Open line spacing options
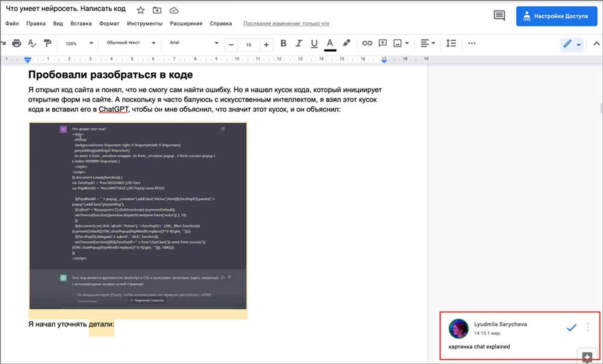Image resolution: width=603 pixels, height=364 pixels. (451, 43)
